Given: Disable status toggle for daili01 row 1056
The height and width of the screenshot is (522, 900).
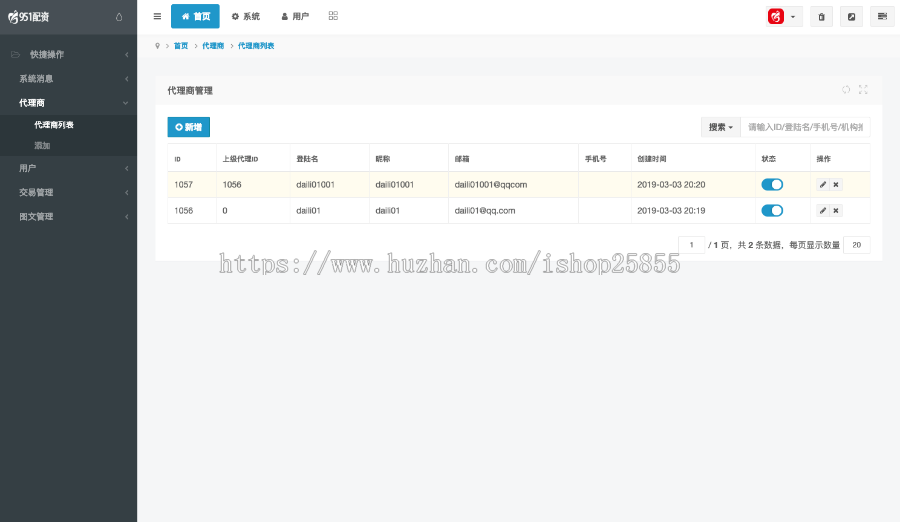Looking at the screenshot, I should [x=772, y=211].
